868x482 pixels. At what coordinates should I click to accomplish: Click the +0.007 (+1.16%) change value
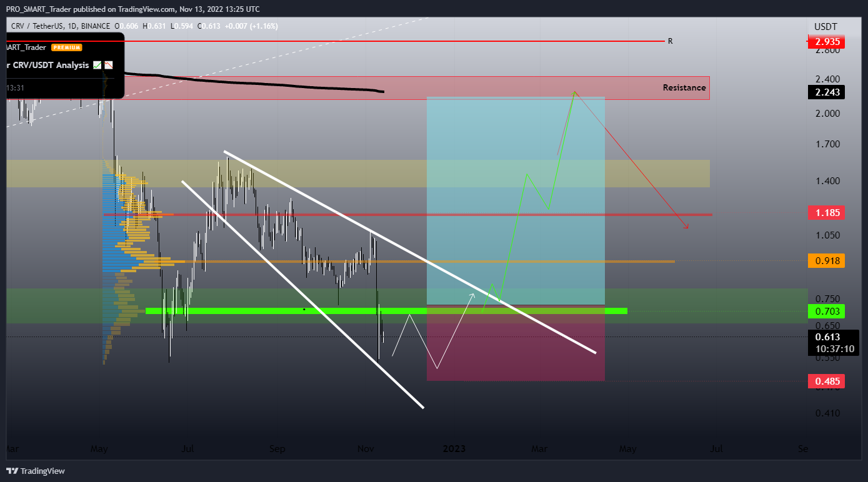coord(251,26)
